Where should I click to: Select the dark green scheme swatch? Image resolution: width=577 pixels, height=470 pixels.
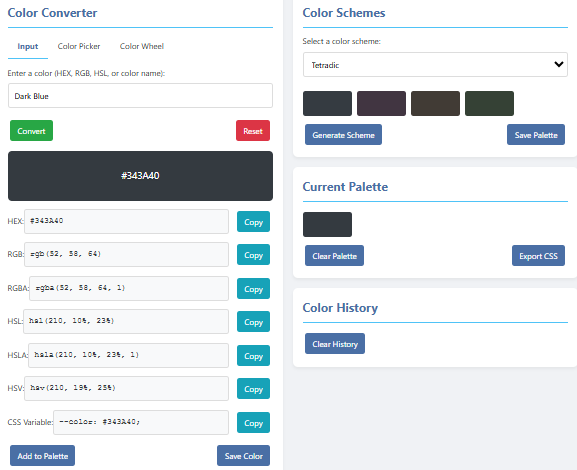point(489,103)
